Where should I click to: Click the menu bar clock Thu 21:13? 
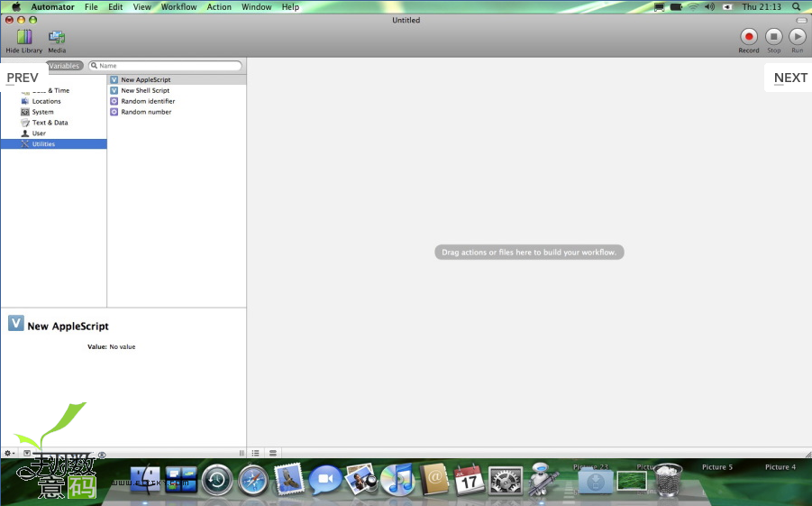tap(762, 6)
